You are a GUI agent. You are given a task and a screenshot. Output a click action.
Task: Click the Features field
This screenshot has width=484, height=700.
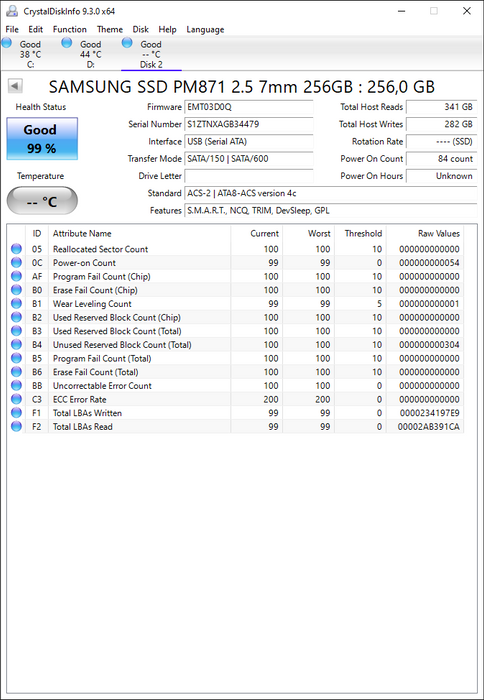pyautogui.click(x=331, y=211)
